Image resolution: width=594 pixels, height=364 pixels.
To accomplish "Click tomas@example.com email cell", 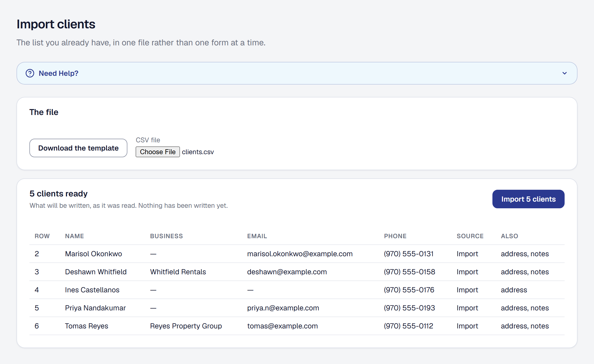I will (x=282, y=326).
